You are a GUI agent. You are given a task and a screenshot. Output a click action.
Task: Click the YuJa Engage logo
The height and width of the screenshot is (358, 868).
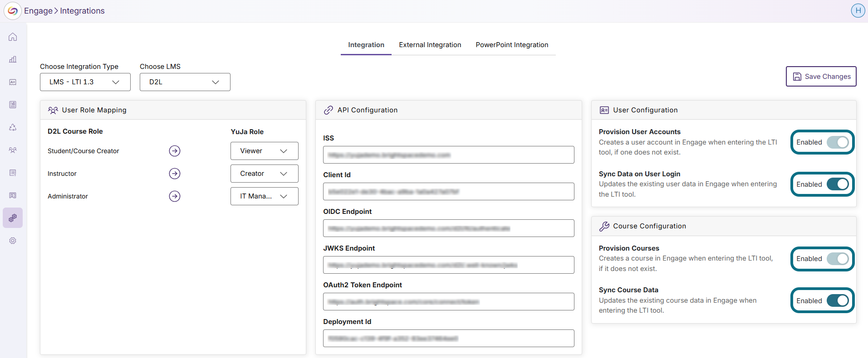pyautogui.click(x=13, y=11)
